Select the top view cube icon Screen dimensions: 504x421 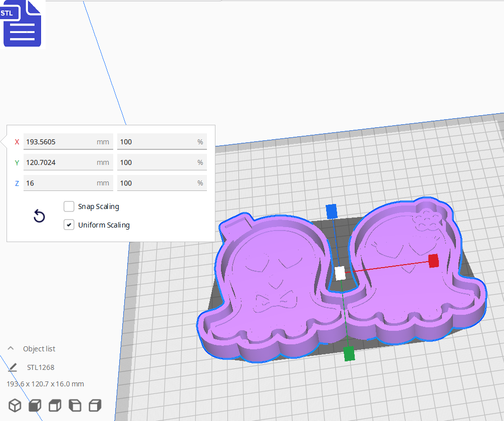55,405
